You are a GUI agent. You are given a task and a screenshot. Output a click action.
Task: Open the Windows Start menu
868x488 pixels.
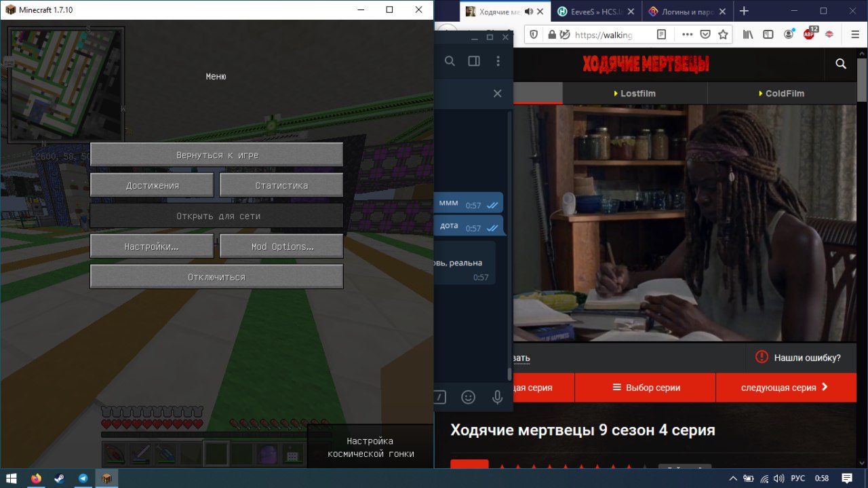point(13,478)
